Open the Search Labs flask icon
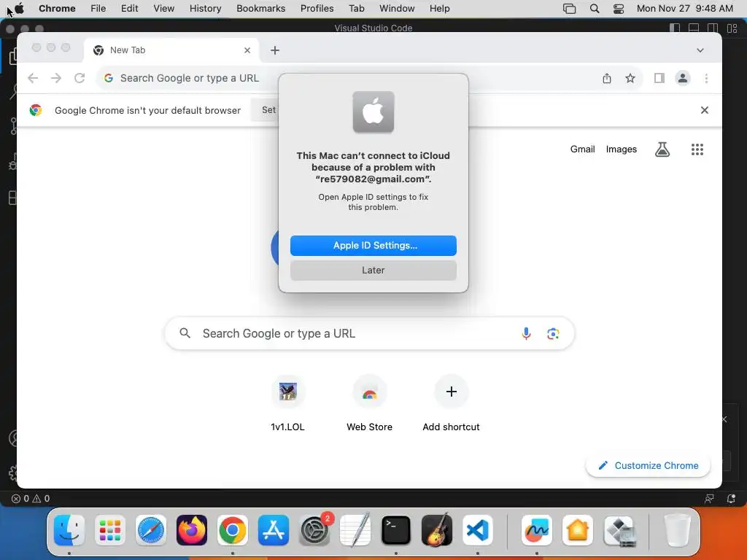 662,149
